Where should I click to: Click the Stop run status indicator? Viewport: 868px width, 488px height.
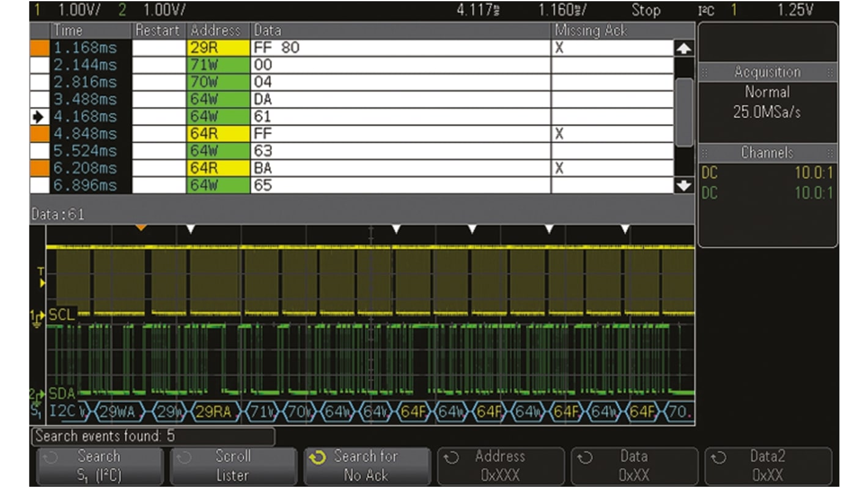click(x=645, y=10)
